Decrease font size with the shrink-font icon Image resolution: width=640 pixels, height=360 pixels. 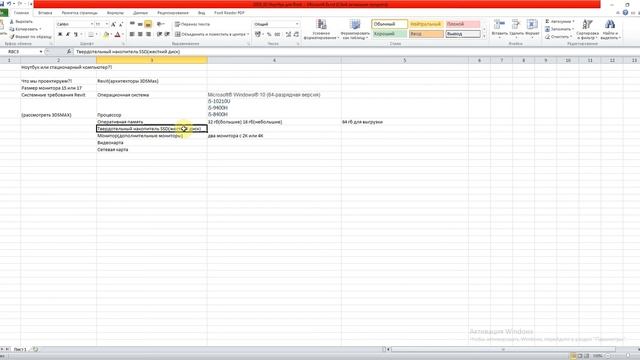121,24
